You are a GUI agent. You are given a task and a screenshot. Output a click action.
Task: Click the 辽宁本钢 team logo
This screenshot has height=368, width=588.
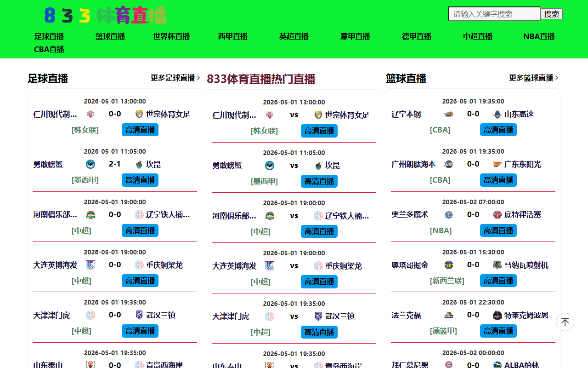[449, 114]
